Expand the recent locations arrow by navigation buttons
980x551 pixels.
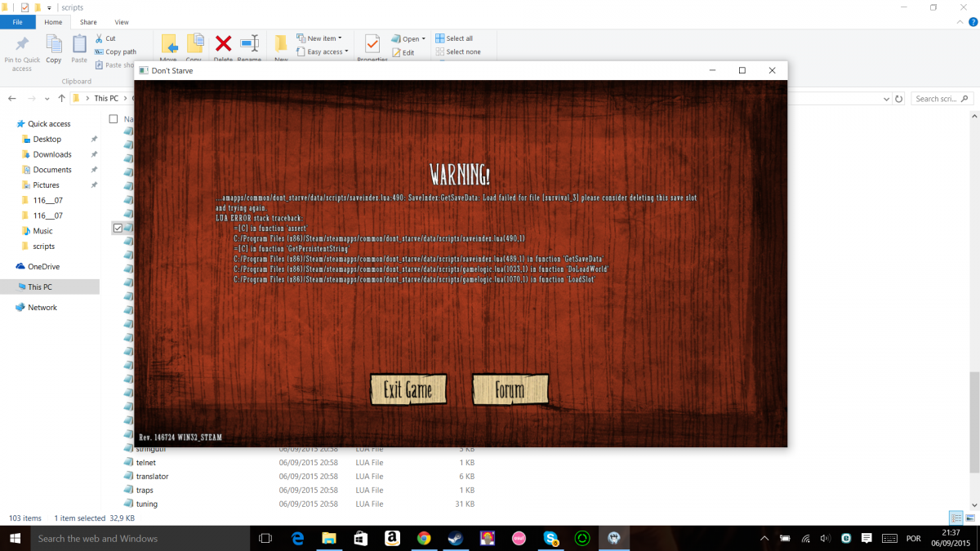[x=47, y=99]
